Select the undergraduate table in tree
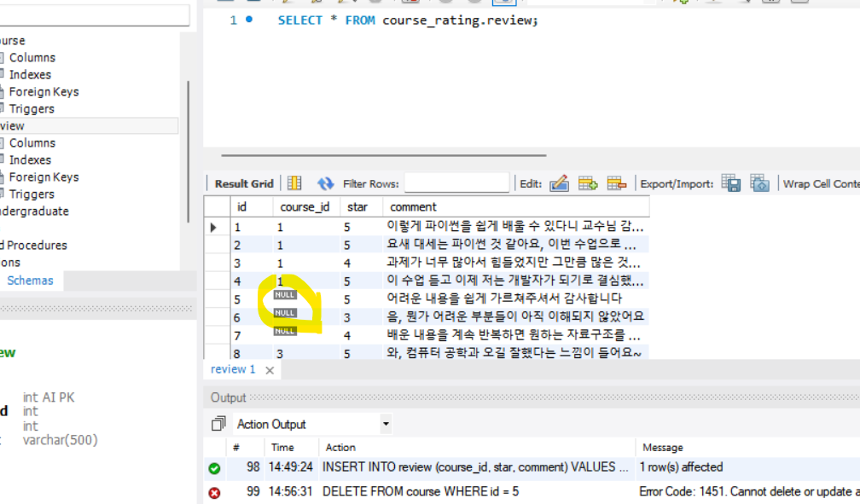 (34, 211)
